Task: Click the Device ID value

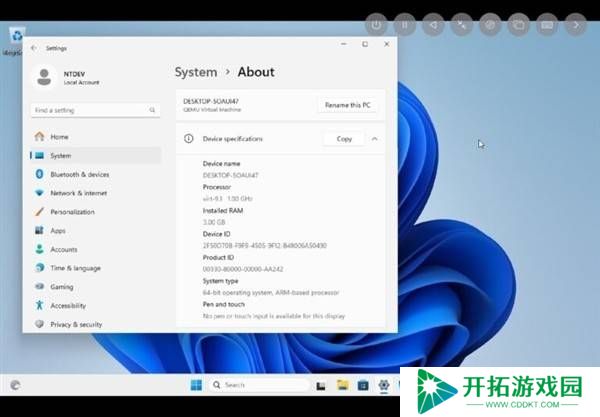Action: [x=265, y=246]
